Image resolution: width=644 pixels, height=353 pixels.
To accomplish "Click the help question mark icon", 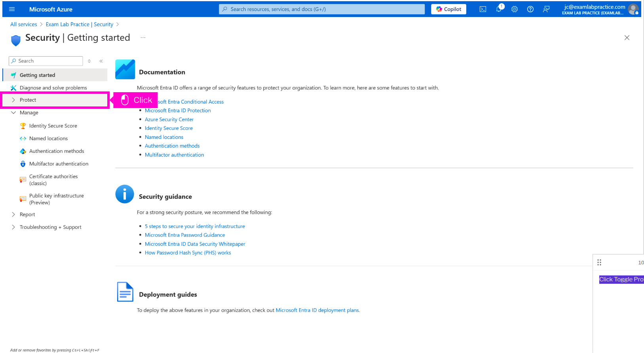I will pyautogui.click(x=530, y=9).
